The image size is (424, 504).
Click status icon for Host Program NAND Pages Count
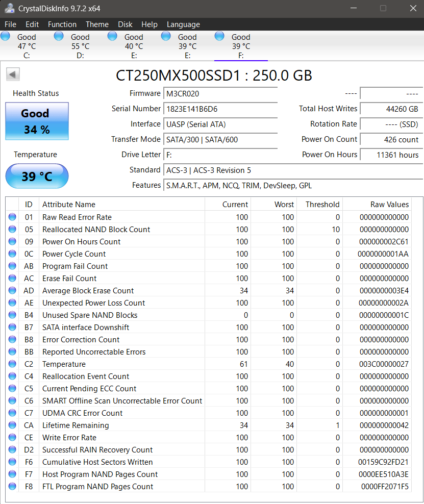click(12, 474)
